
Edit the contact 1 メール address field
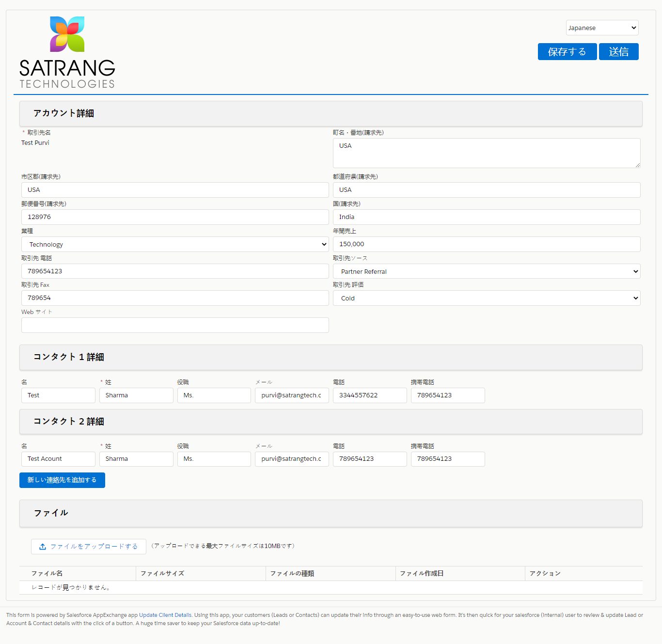[291, 395]
